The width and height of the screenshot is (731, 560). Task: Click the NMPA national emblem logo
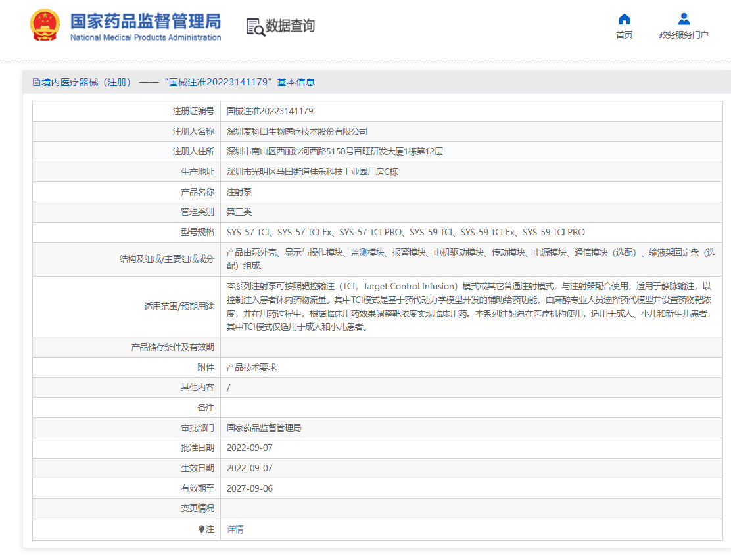45,26
